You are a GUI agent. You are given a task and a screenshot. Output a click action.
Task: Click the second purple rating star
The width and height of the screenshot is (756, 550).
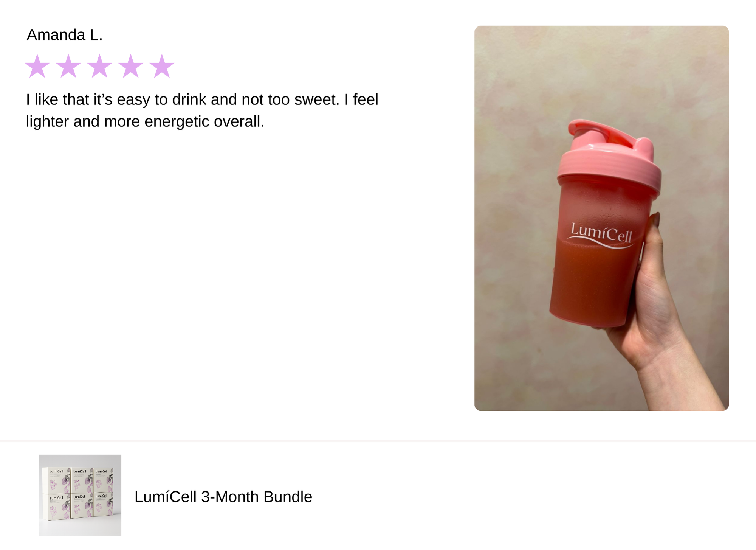pyautogui.click(x=68, y=66)
